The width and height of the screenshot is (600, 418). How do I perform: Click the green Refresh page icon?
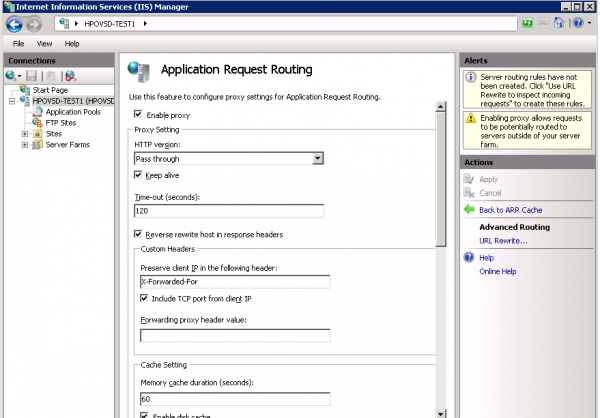pos(527,23)
